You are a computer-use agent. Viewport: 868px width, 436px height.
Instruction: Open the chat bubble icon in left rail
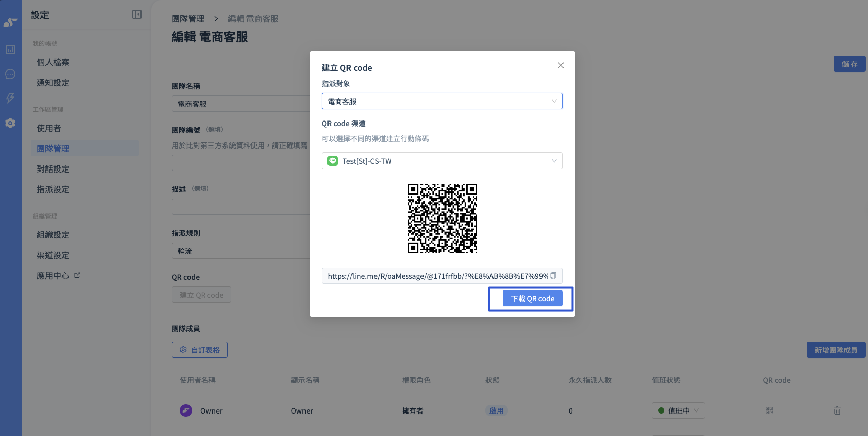tap(10, 74)
